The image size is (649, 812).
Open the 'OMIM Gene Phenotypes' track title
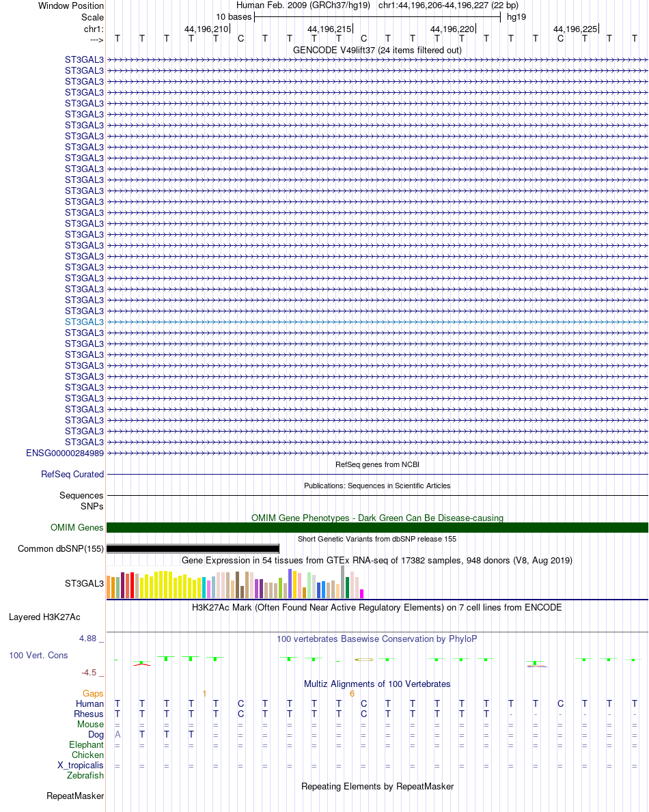point(377,518)
